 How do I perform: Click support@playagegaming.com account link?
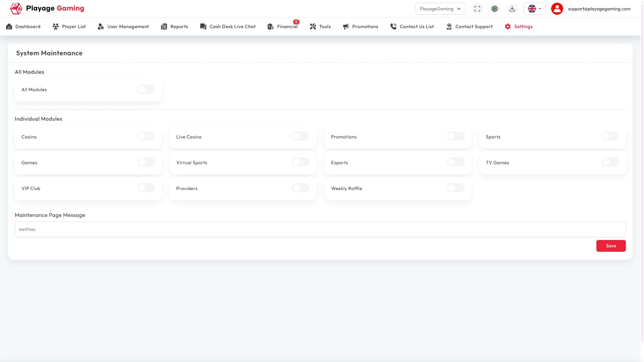coord(599,9)
